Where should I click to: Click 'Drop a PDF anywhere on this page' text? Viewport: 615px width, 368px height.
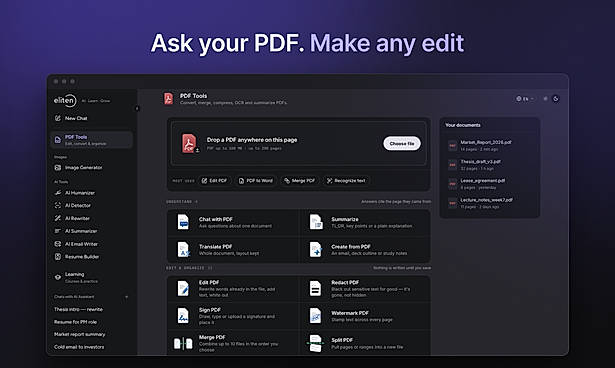(x=252, y=140)
